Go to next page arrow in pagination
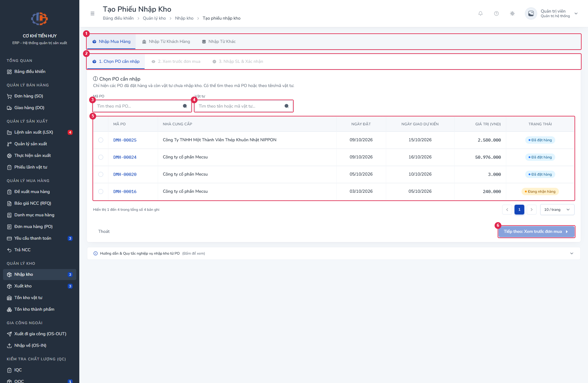The image size is (588, 383). [x=532, y=210]
